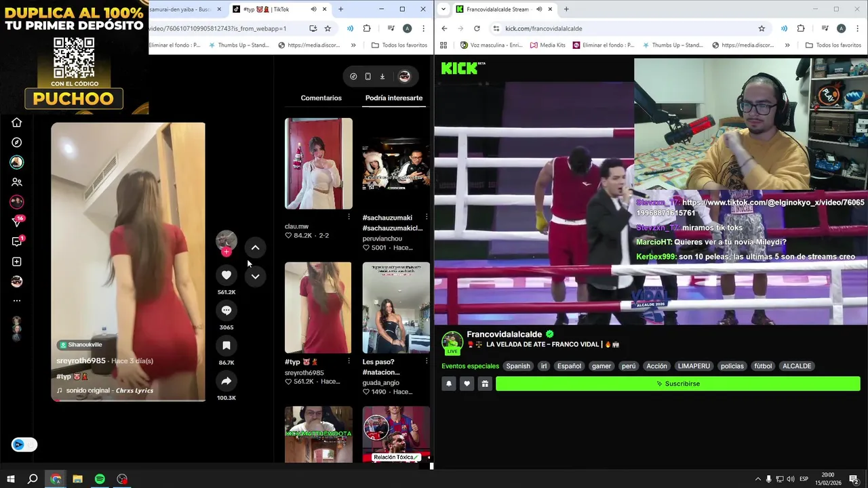Viewport: 868px width, 488px height.
Task: Click the KICK logo
Action: point(460,68)
